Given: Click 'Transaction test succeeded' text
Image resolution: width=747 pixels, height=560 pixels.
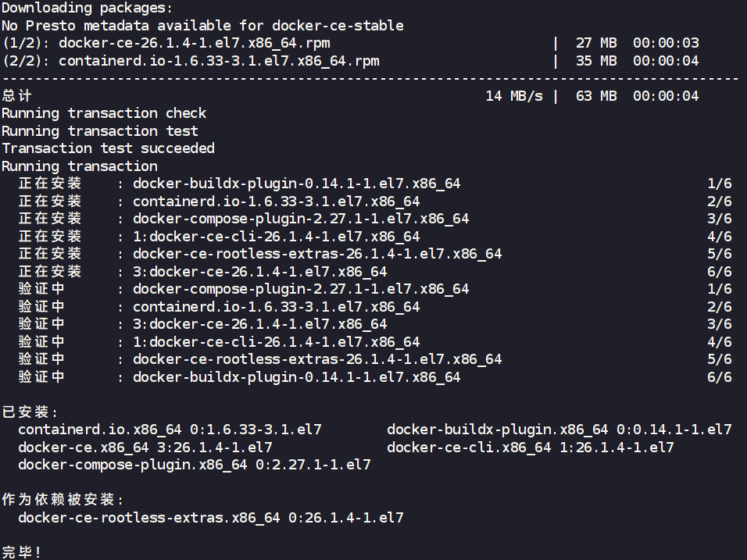Looking at the screenshot, I should (x=108, y=148).
